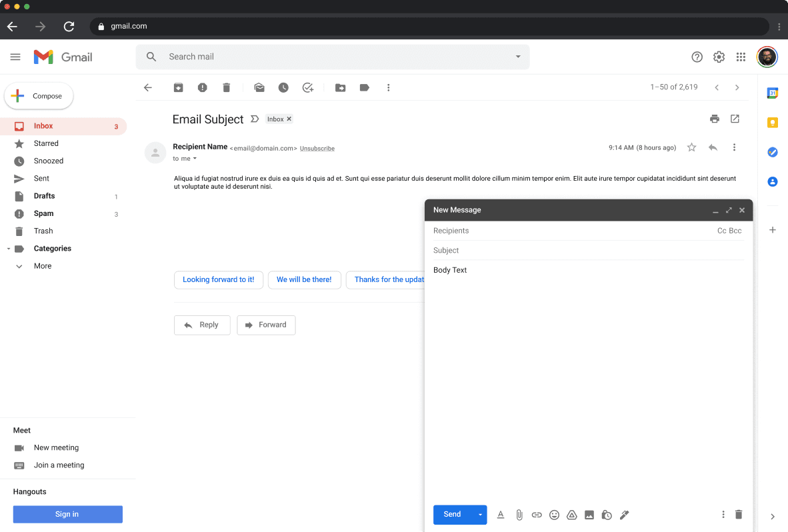This screenshot has height=532, width=788.
Task: Expand the Categories label group
Action: point(9,249)
